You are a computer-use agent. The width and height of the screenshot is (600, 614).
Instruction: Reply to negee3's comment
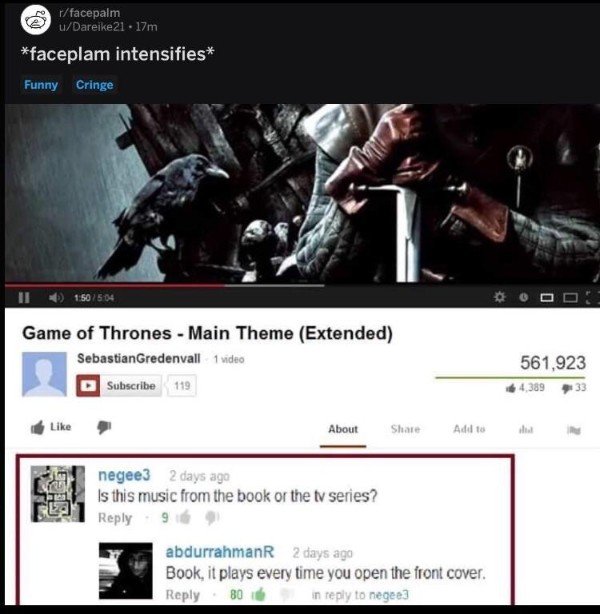[x=115, y=518]
